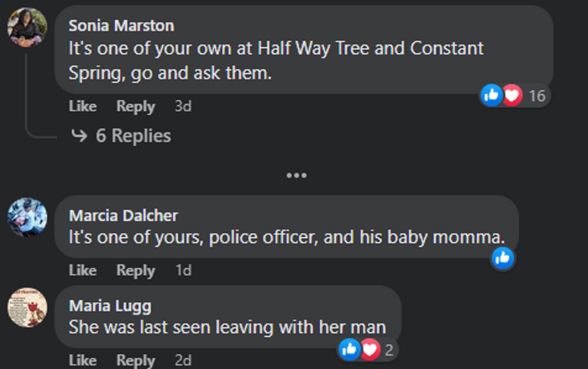Open the three-dot options menu

(296, 175)
